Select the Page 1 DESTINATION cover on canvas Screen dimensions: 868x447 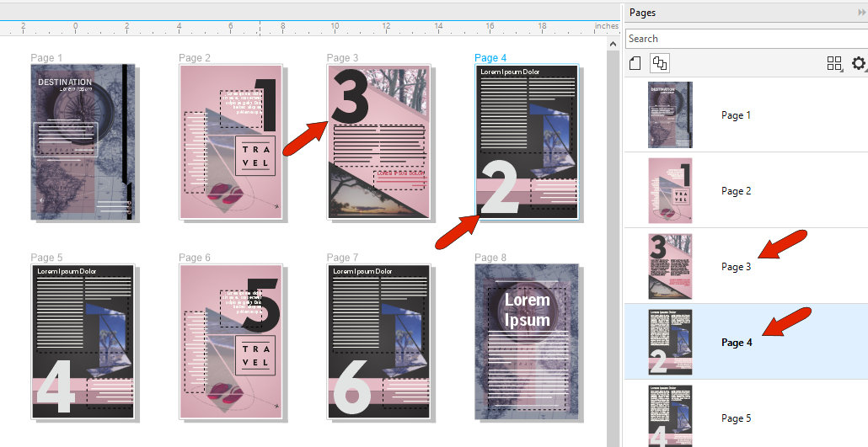[x=83, y=142]
